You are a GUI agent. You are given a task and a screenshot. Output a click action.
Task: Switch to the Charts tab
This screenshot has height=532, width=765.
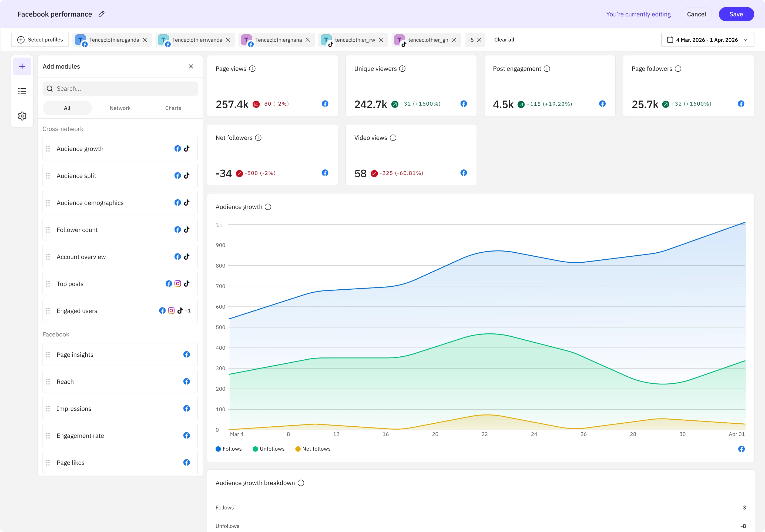[173, 108]
